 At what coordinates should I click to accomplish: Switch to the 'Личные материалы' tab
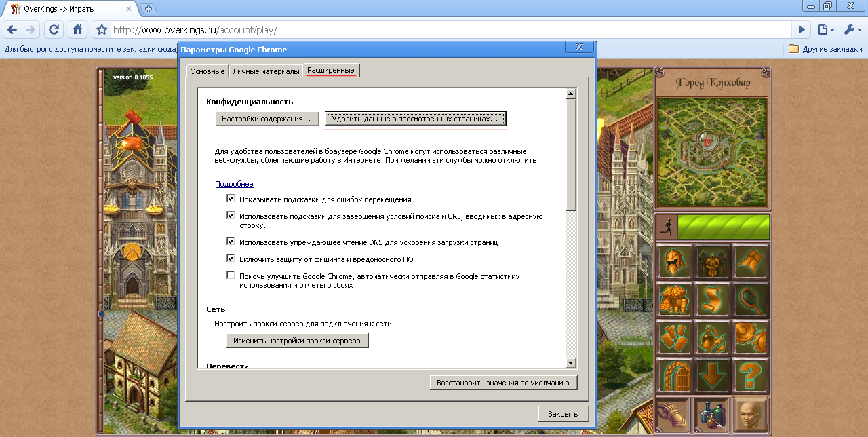(266, 71)
